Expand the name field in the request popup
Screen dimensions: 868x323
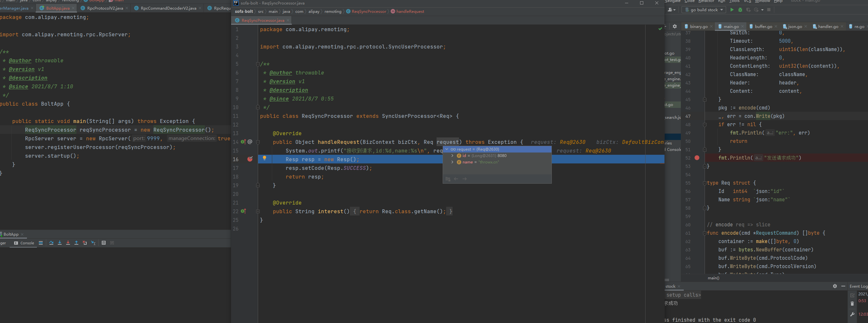tap(453, 162)
